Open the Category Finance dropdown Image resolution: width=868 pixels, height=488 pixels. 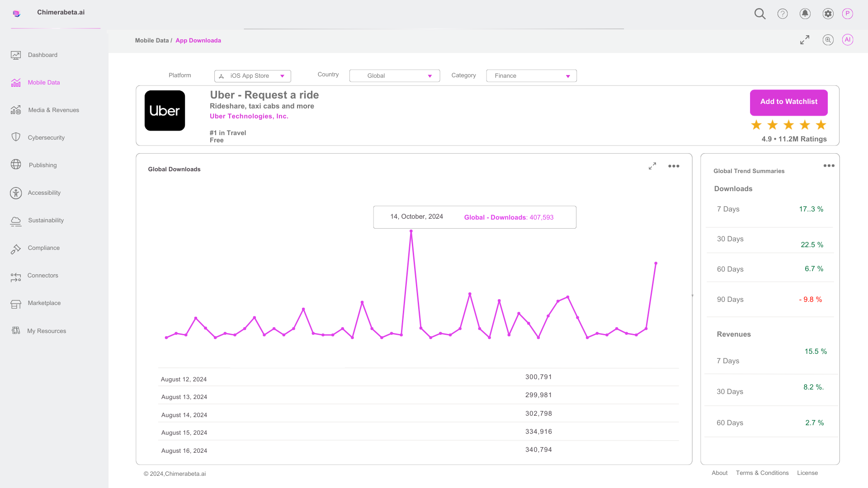point(531,76)
